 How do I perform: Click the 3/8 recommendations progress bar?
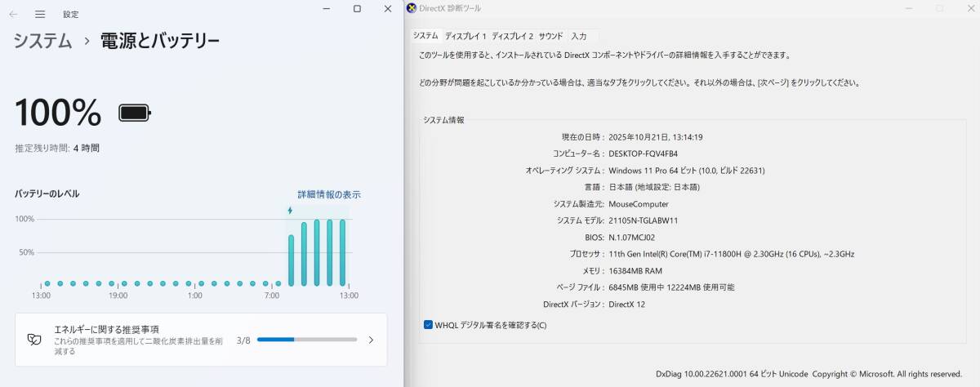(306, 340)
